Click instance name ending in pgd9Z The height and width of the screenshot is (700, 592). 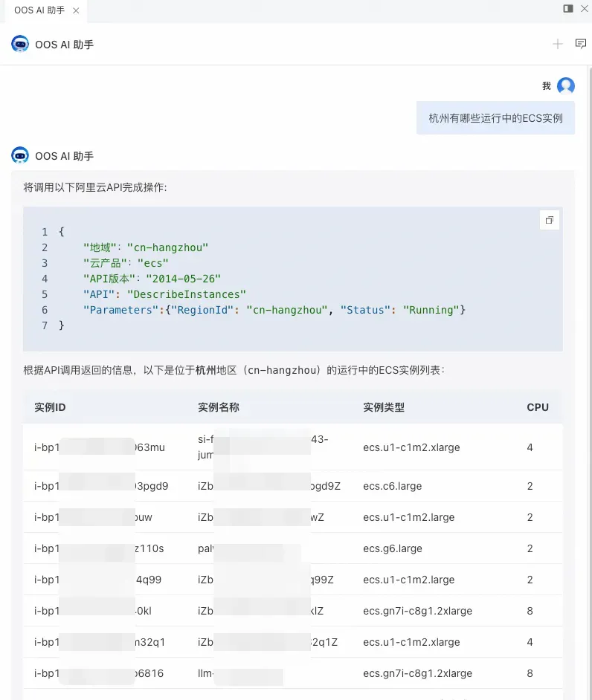(x=269, y=486)
